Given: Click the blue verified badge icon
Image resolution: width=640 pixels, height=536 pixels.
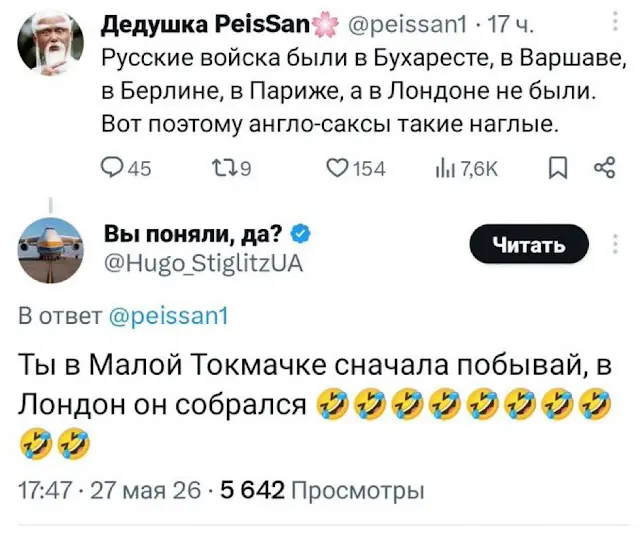Looking at the screenshot, I should tap(301, 234).
